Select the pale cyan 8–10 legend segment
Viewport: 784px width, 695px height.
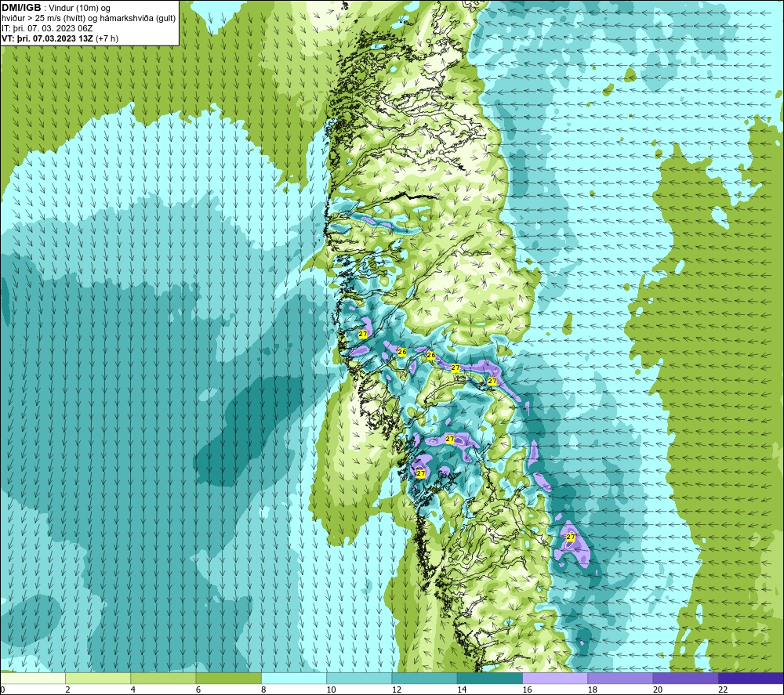pos(294,678)
